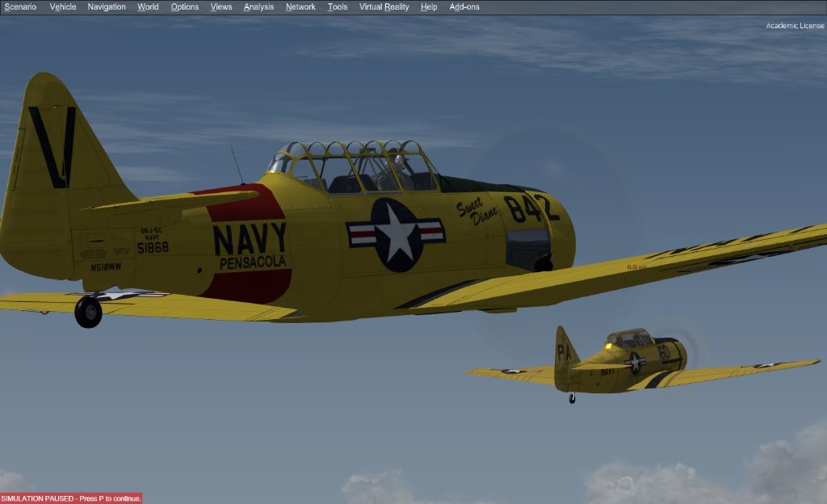Image resolution: width=827 pixels, height=504 pixels.
Task: Open the Add-ons menu
Action: [x=464, y=6]
